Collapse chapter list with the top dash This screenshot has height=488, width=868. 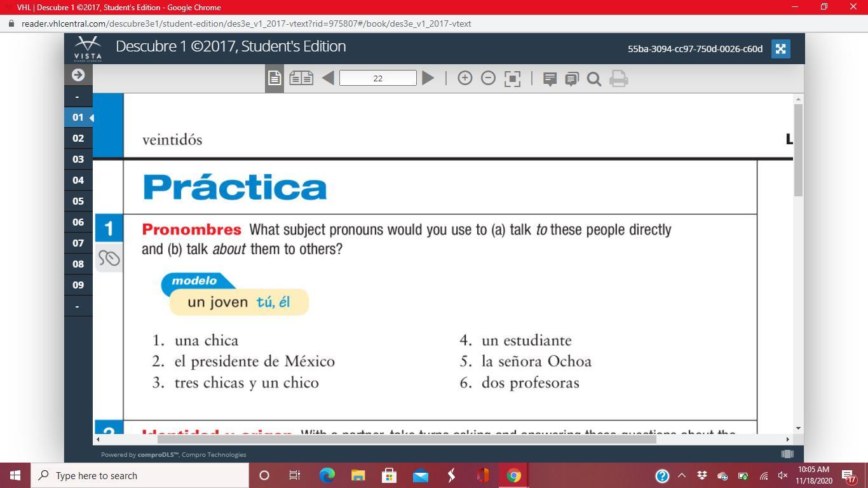pyautogui.click(x=78, y=97)
